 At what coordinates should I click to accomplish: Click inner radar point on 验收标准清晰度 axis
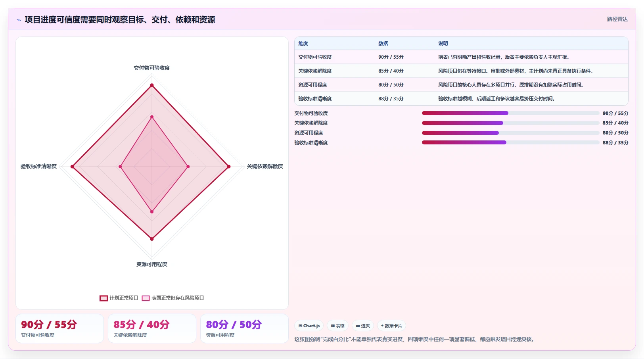[120, 167]
